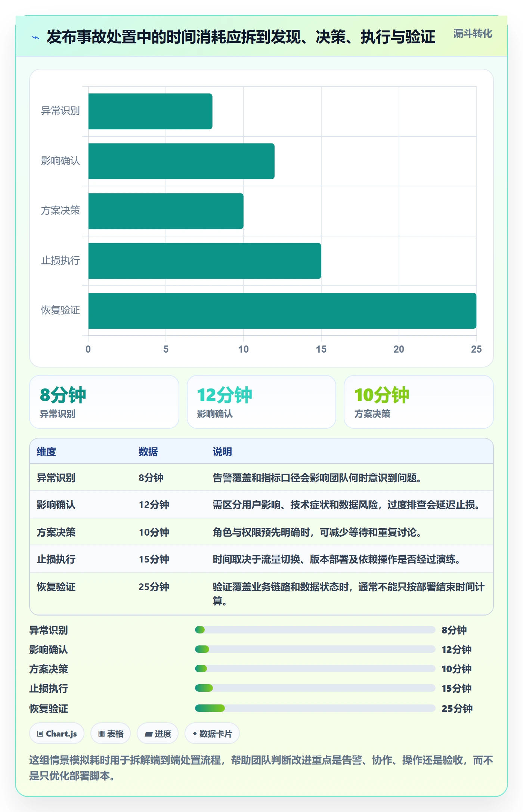Image resolution: width=523 pixels, height=812 pixels.
Task: Select the 数据卡片 chip
Action: (x=212, y=734)
